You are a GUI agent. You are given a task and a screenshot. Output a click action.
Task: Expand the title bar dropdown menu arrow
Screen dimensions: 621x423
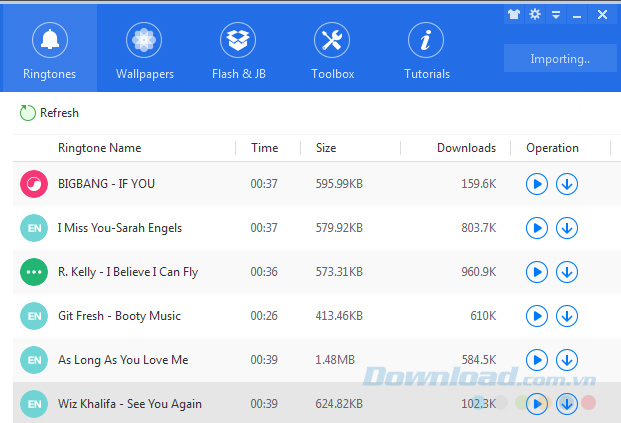(x=555, y=14)
